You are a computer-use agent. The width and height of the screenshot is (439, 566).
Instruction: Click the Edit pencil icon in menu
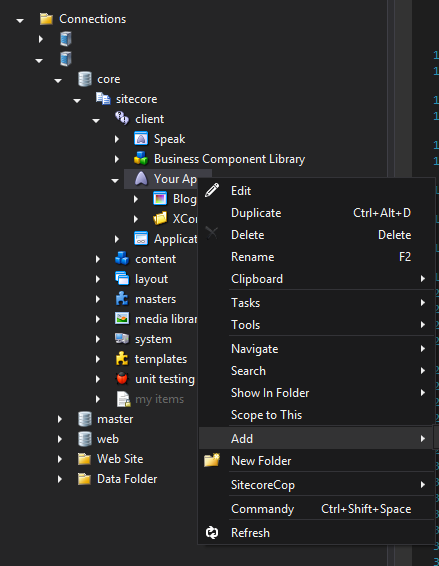pyautogui.click(x=212, y=190)
